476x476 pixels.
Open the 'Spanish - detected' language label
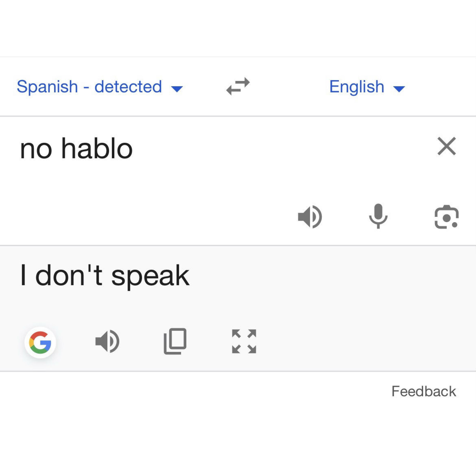pos(89,86)
